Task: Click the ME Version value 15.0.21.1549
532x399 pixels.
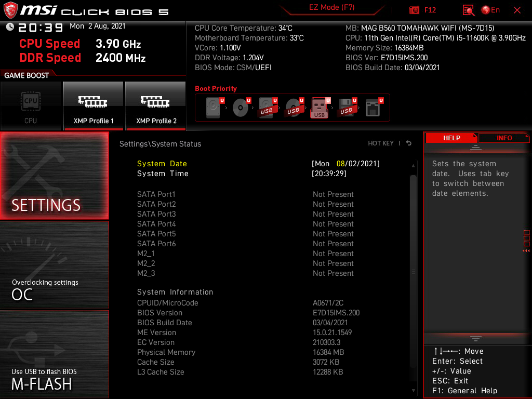Action: coord(332,332)
